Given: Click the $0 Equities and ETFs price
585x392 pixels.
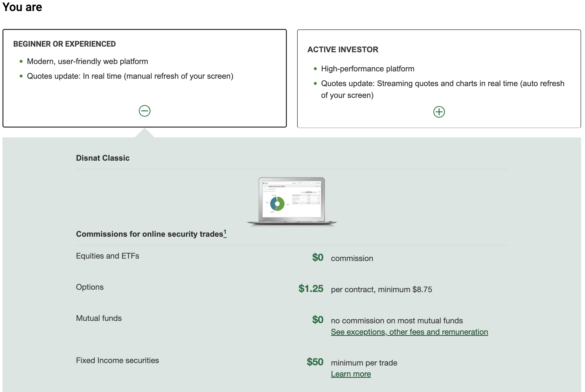Looking at the screenshot, I should point(318,258).
